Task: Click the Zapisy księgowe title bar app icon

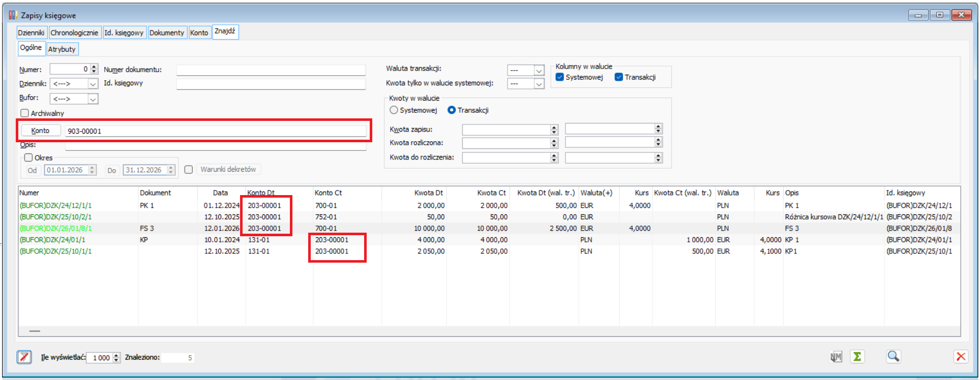Action: point(13,15)
